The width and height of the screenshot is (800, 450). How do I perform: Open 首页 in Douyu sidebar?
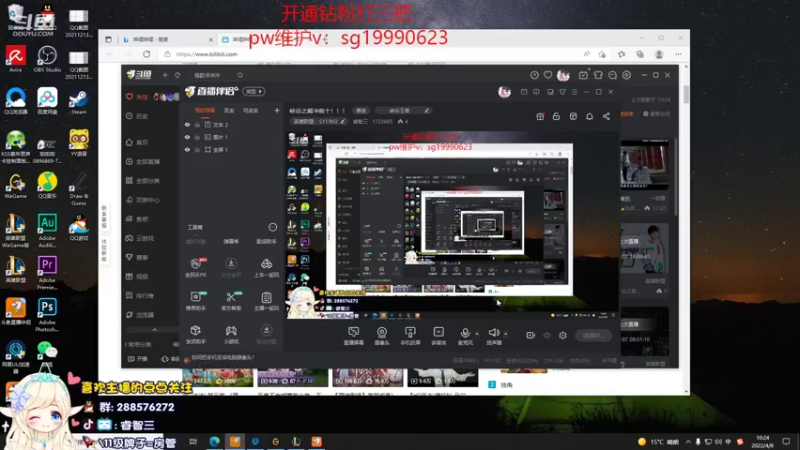point(137,142)
